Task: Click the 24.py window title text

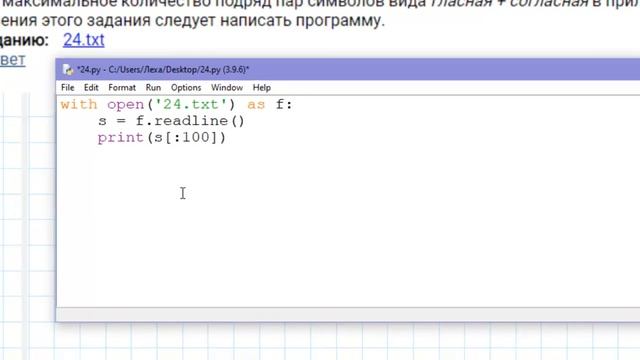Action: point(163,70)
